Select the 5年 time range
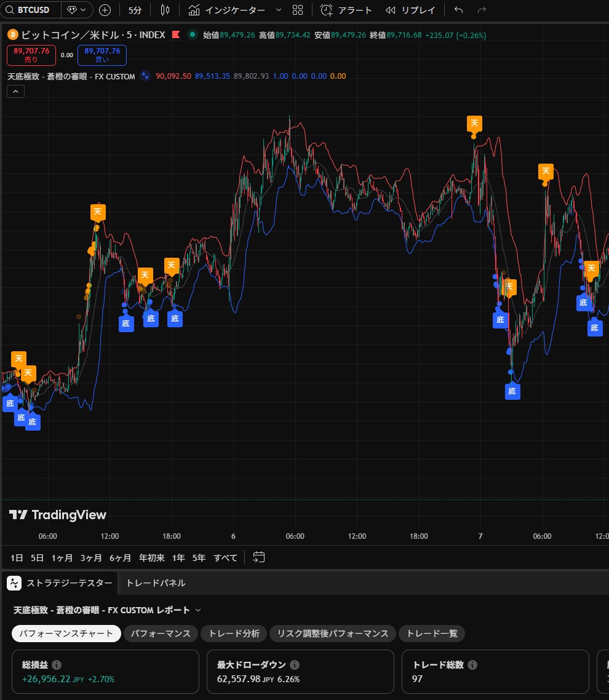The width and height of the screenshot is (609, 700). (199, 557)
